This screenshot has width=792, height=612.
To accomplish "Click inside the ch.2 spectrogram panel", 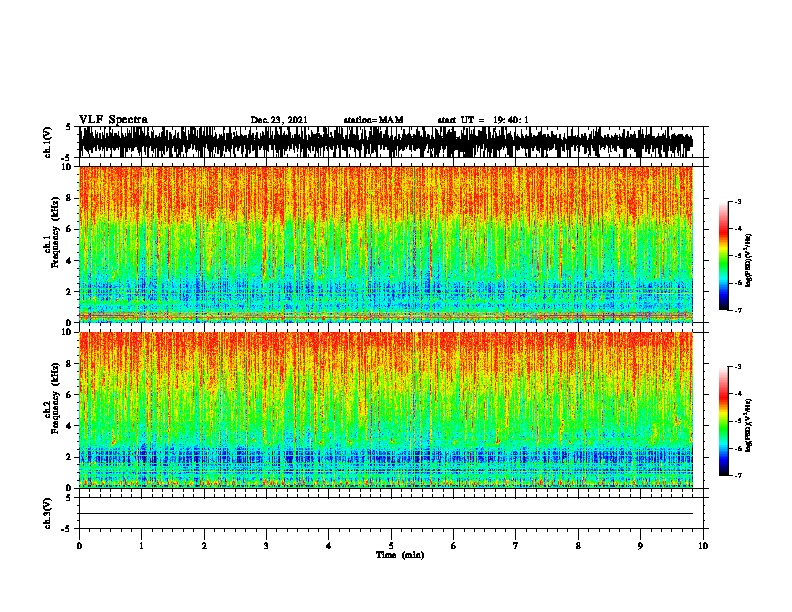I will tap(386, 410).
